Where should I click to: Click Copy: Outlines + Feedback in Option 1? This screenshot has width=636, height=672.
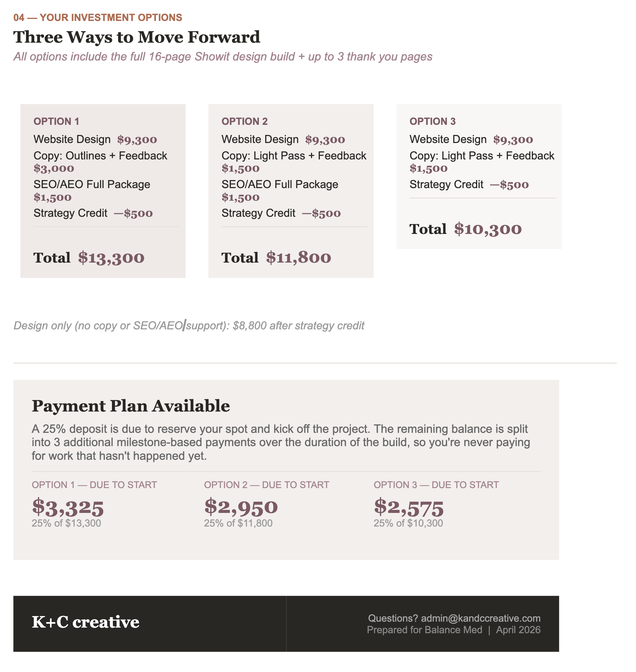tap(100, 156)
